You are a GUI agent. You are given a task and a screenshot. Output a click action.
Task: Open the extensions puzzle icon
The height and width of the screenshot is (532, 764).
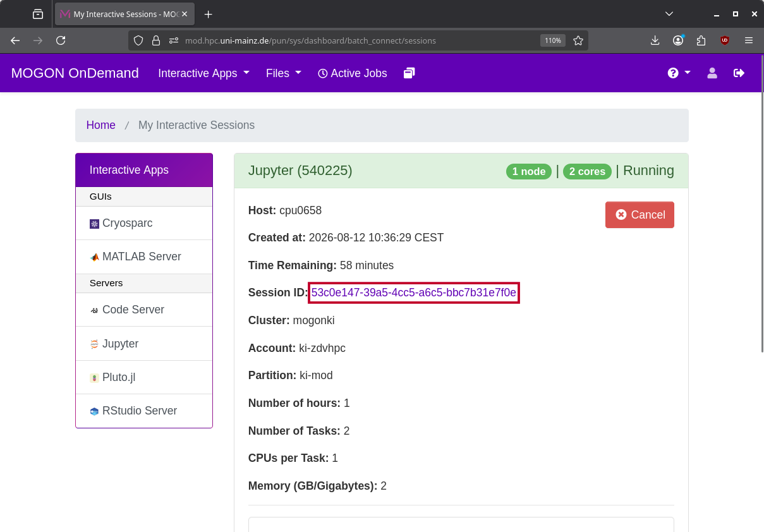701,40
